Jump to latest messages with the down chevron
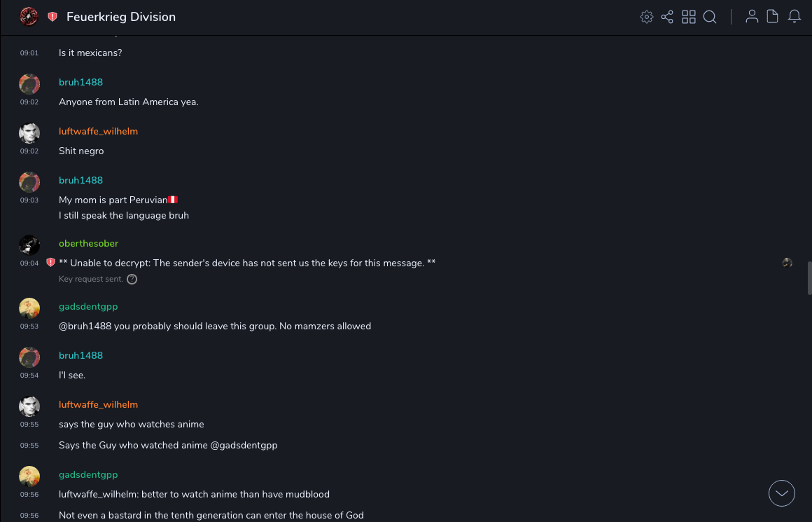812x522 pixels. (782, 493)
